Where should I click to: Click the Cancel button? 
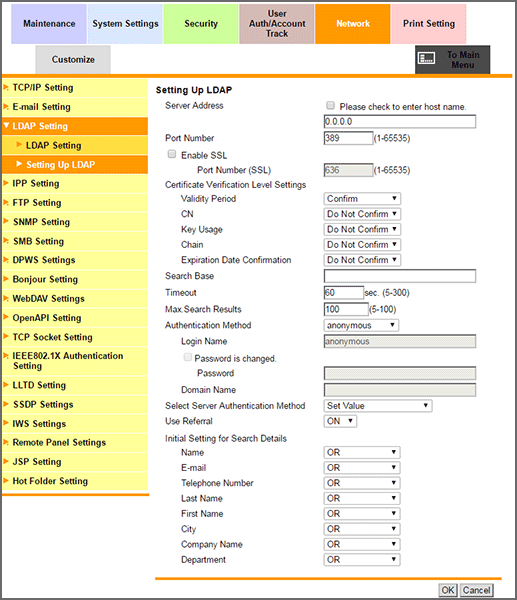[x=476, y=590]
